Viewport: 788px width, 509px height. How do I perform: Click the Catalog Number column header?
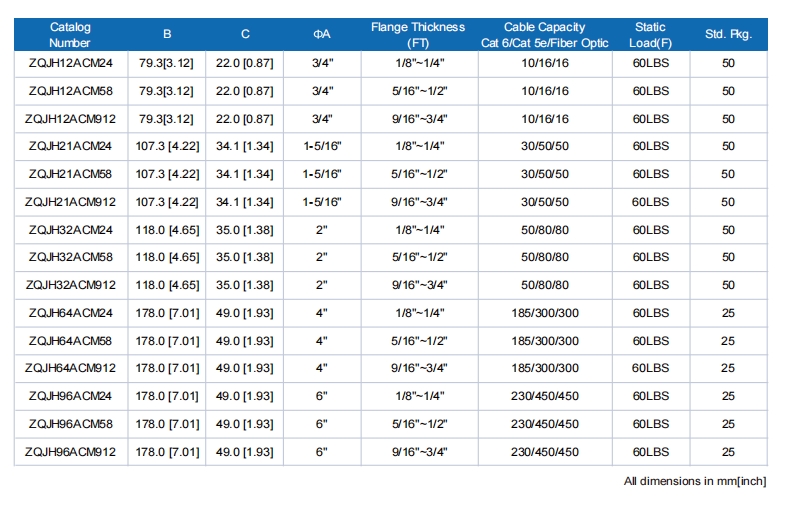tap(70, 35)
